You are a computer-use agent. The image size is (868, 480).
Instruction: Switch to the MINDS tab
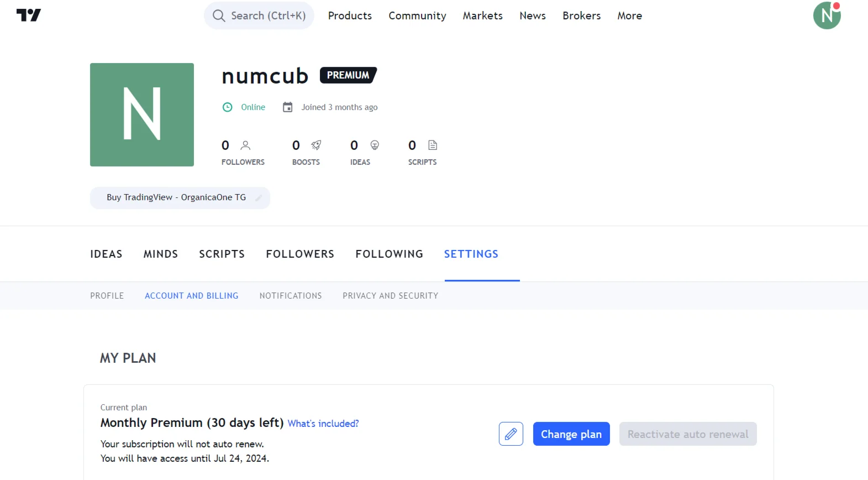[161, 254]
